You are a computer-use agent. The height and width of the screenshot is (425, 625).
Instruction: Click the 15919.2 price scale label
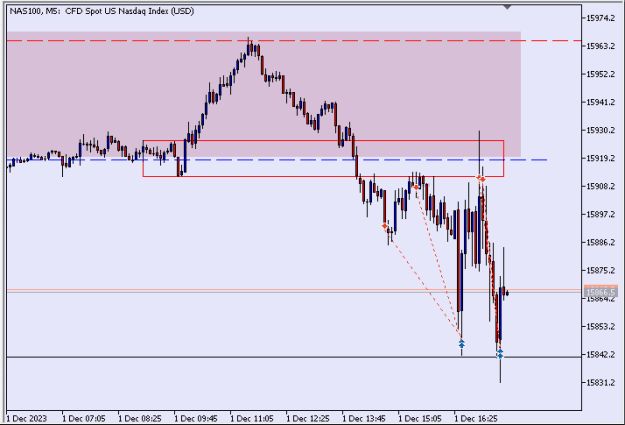click(600, 158)
